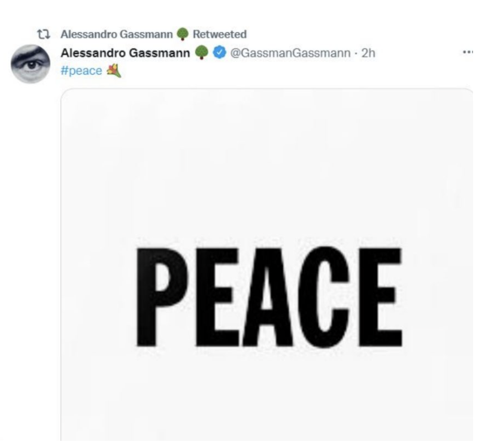Click the blue verified badge
The image size is (488, 448).
pyautogui.click(x=219, y=53)
